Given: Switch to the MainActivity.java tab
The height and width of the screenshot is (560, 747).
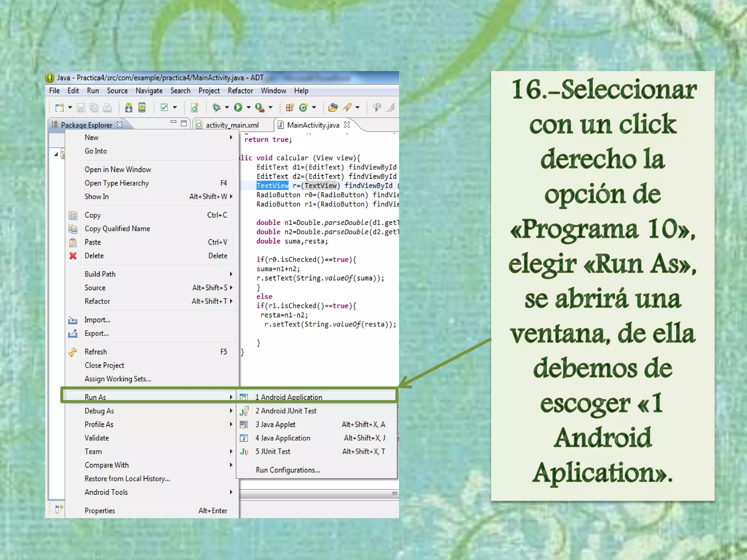Looking at the screenshot, I should coord(313,125).
